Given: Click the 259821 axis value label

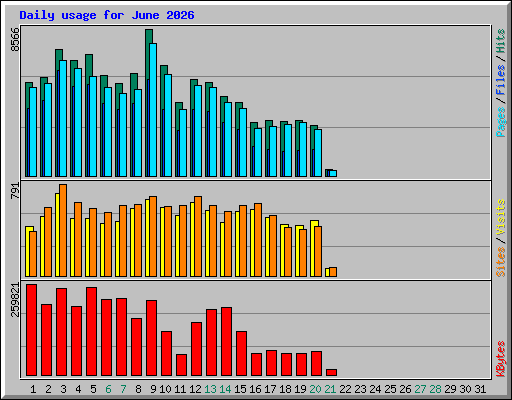Looking at the screenshot, I should point(15,300).
